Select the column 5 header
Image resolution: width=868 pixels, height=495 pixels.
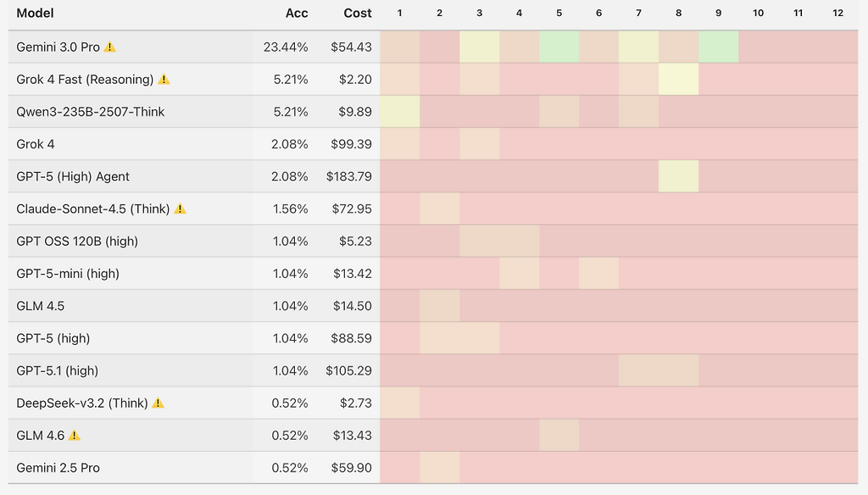point(559,14)
